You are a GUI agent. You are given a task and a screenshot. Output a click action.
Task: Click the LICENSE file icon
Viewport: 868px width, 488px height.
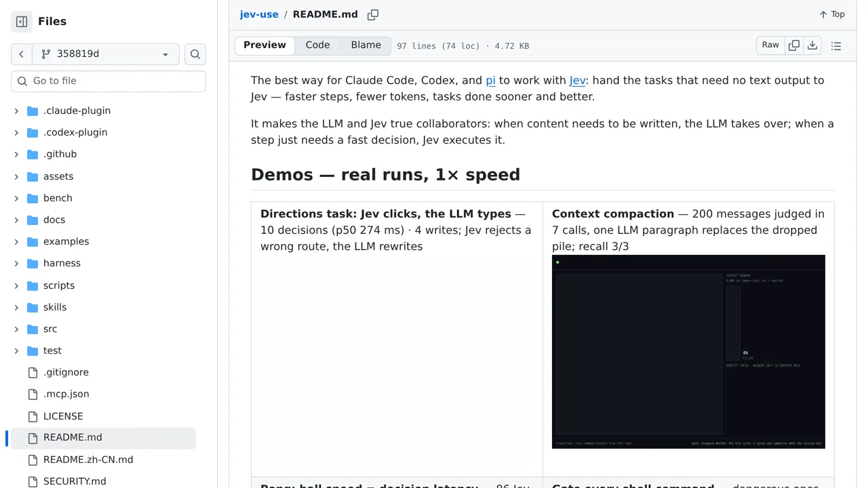tap(33, 416)
